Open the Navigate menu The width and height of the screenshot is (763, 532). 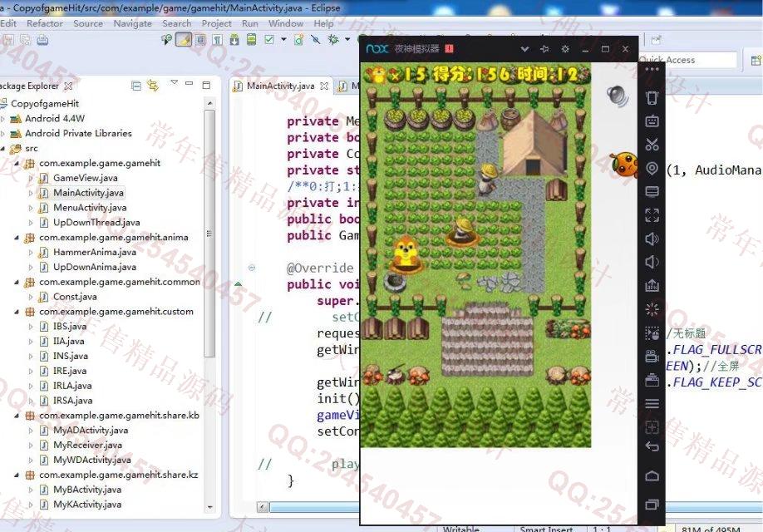[x=132, y=23]
